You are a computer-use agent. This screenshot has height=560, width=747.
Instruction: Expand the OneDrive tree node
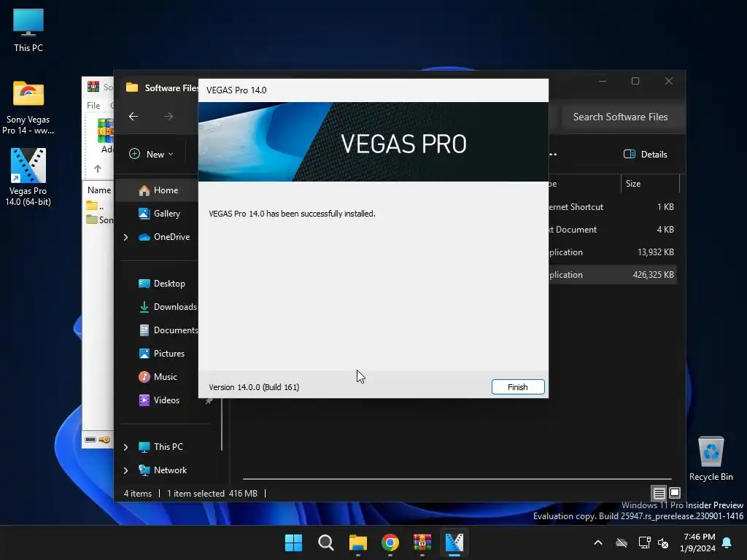[x=125, y=237]
